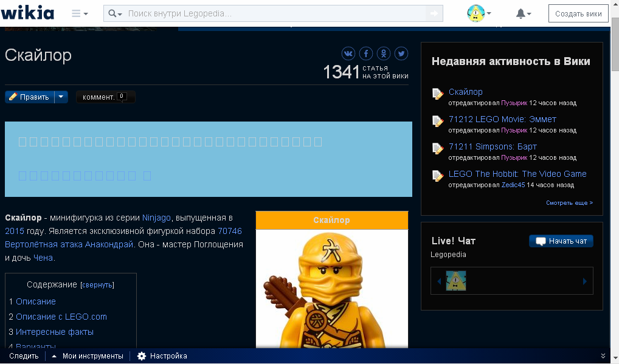The width and height of the screenshot is (619, 364).
Task: Open Скайлор in recent activity
Action: pyautogui.click(x=465, y=92)
